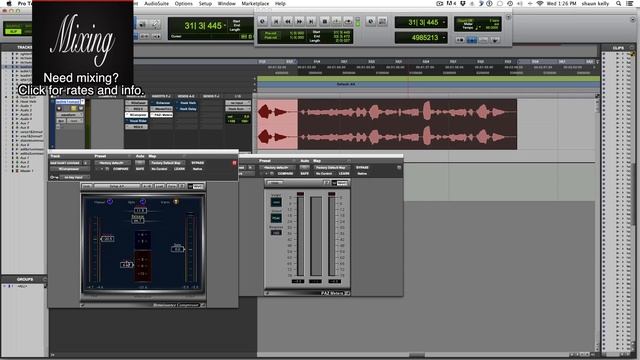This screenshot has height=360, width=640.
Task: Reset the left clip LED in PAZ Meters
Action: pos(300,194)
